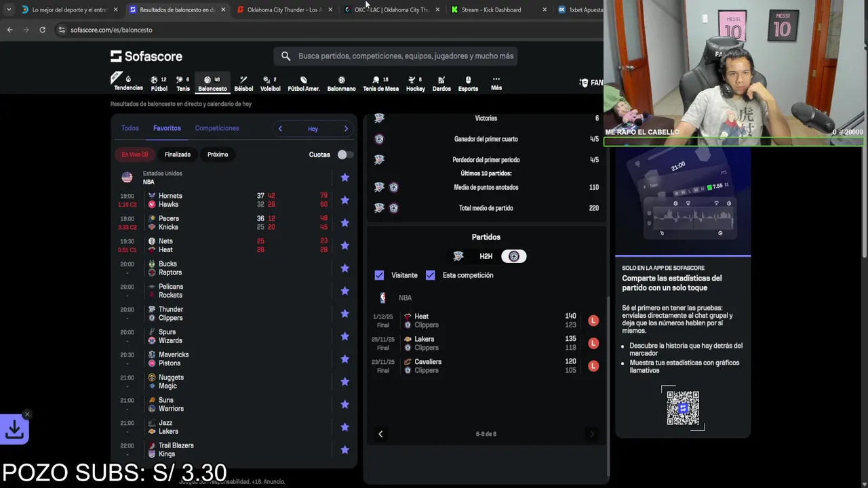Open Cavaliers vs Clippers past result

[486, 366]
